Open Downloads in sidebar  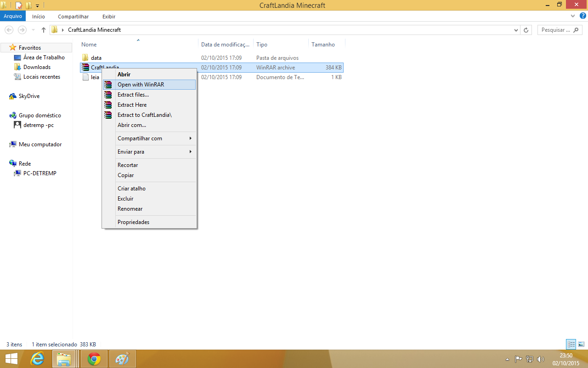click(x=37, y=67)
